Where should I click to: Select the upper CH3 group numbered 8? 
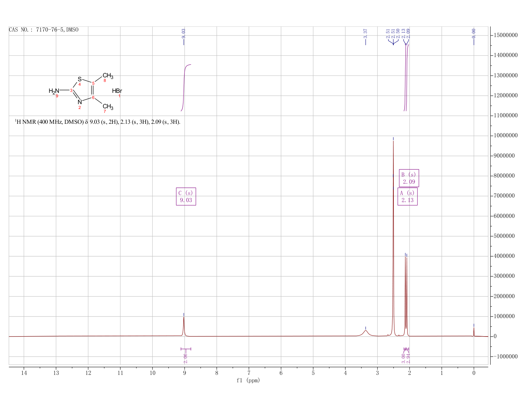pyautogui.click(x=108, y=76)
